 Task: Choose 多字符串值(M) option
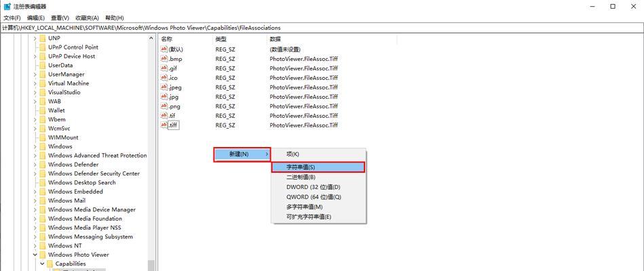pos(318,207)
